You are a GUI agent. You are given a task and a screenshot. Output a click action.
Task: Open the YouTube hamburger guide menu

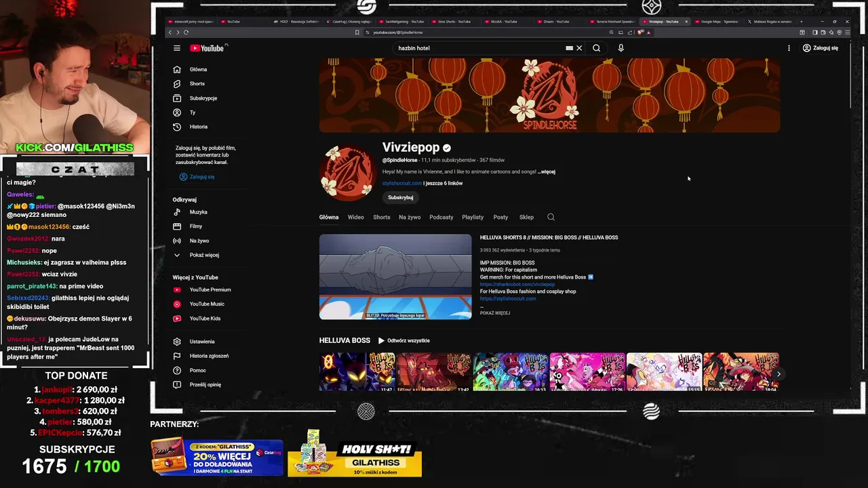click(176, 48)
